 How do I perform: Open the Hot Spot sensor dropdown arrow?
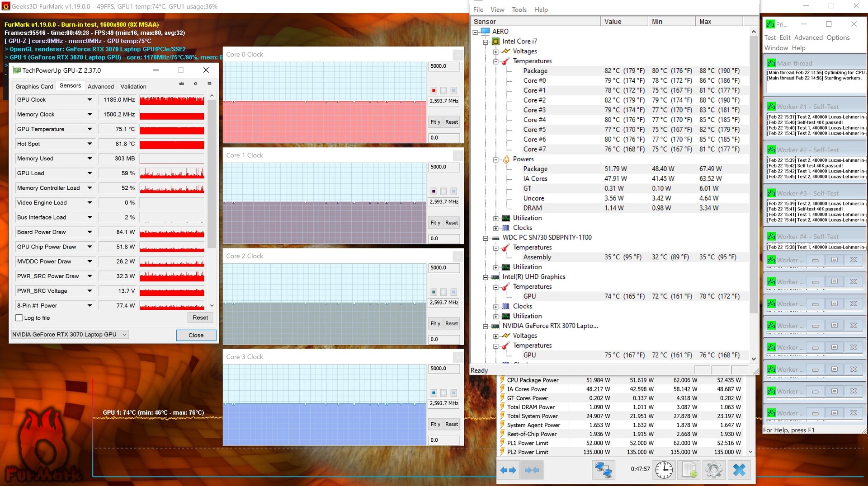pyautogui.click(x=90, y=144)
